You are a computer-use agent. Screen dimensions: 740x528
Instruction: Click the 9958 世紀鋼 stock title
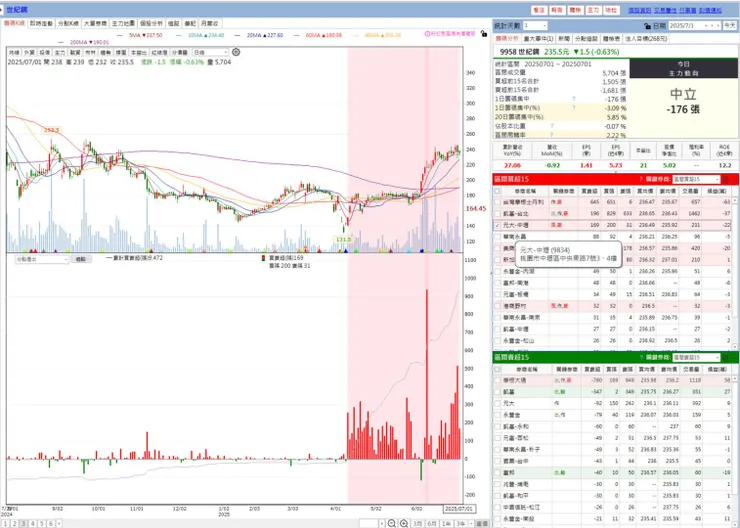(x=520, y=52)
